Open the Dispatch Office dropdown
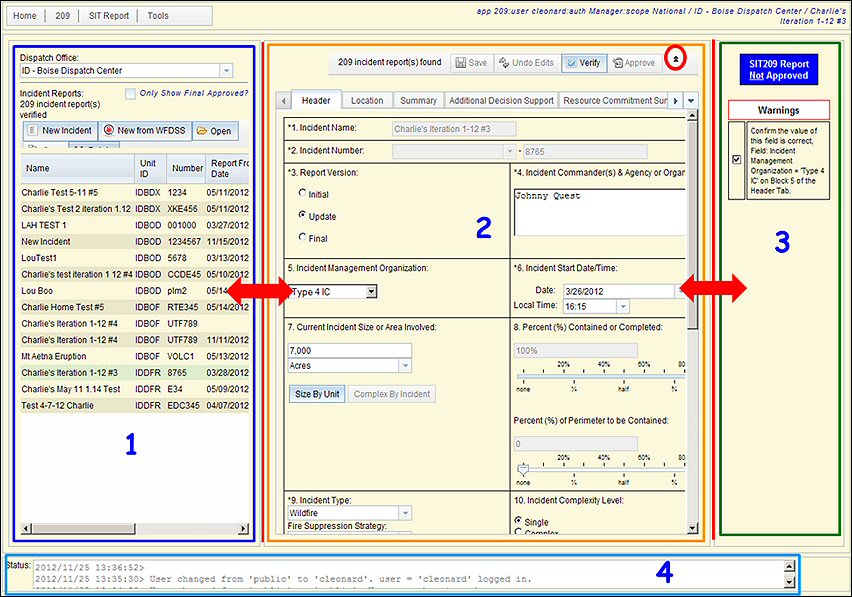The image size is (852, 597). pos(227,70)
